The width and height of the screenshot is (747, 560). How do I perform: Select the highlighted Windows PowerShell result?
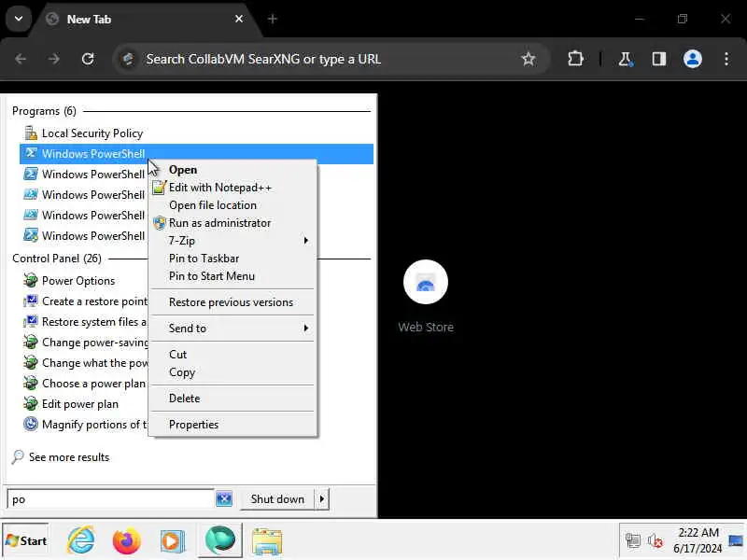coord(196,154)
